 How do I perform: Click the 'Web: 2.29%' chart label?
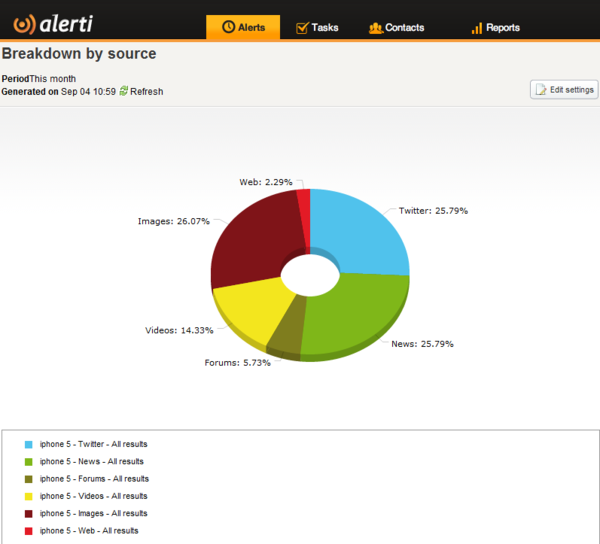point(266,182)
